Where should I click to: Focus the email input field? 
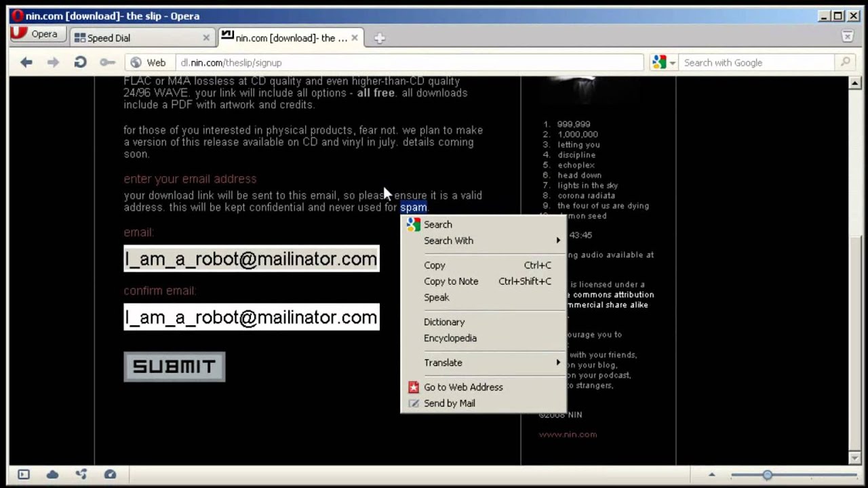(x=252, y=258)
